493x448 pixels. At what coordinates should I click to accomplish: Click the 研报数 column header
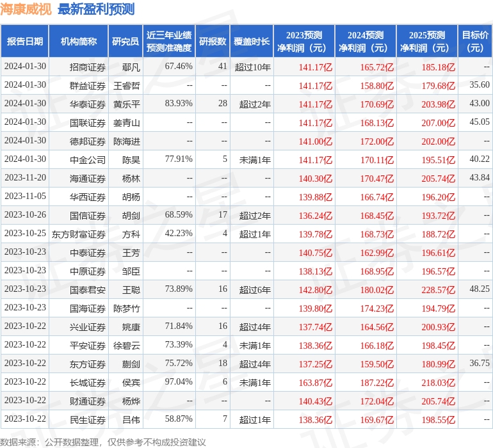(x=213, y=41)
